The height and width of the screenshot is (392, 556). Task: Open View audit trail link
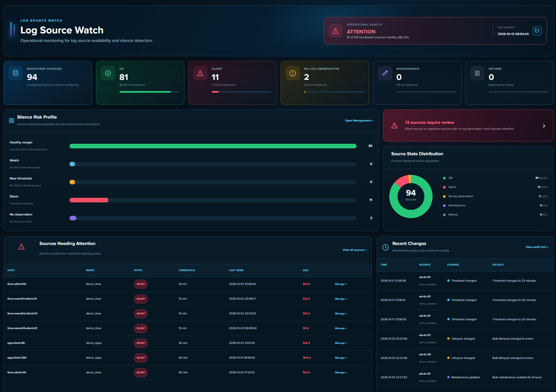(x=537, y=247)
